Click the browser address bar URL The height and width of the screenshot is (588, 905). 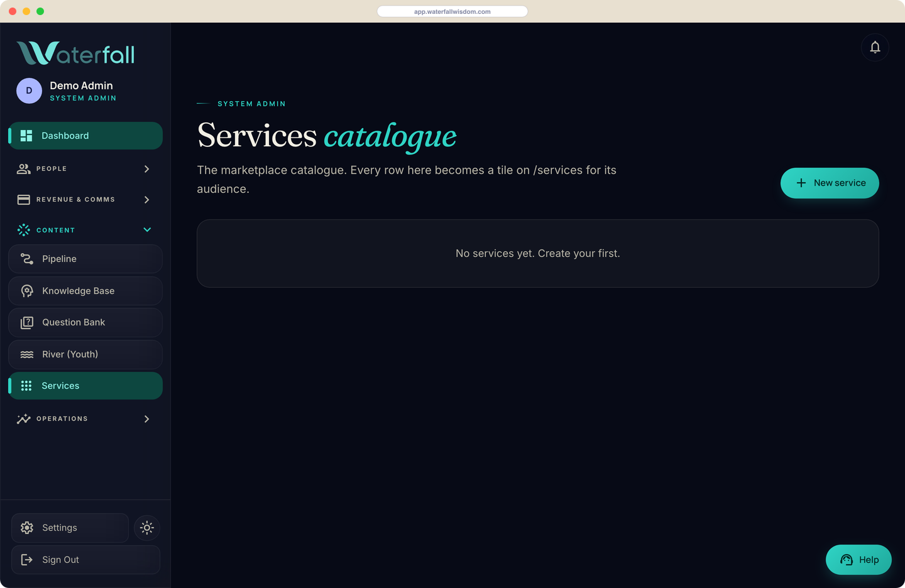(452, 11)
